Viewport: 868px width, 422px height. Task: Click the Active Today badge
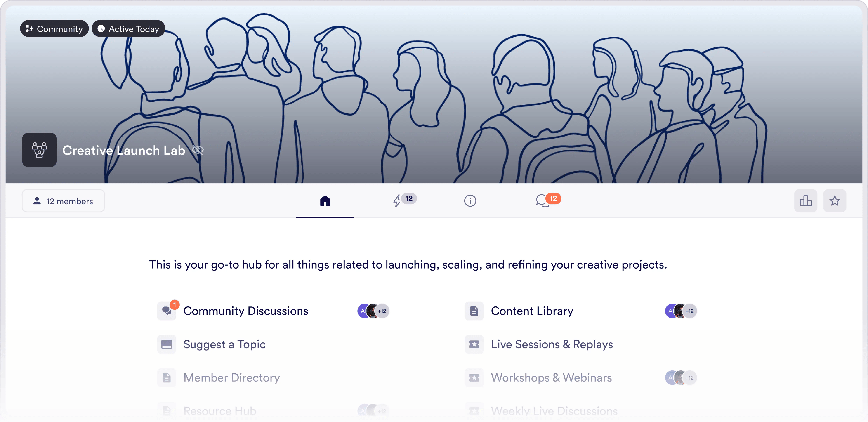pos(128,29)
